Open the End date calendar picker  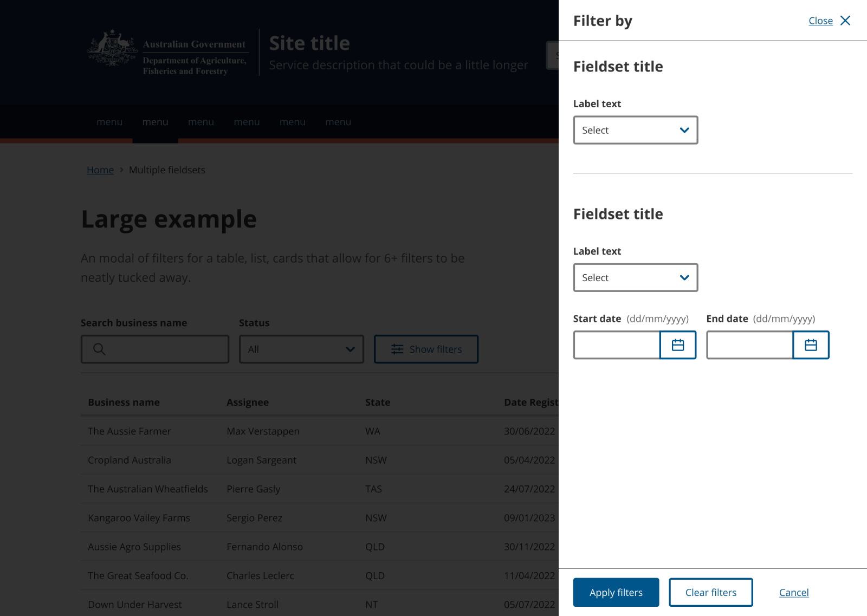811,345
